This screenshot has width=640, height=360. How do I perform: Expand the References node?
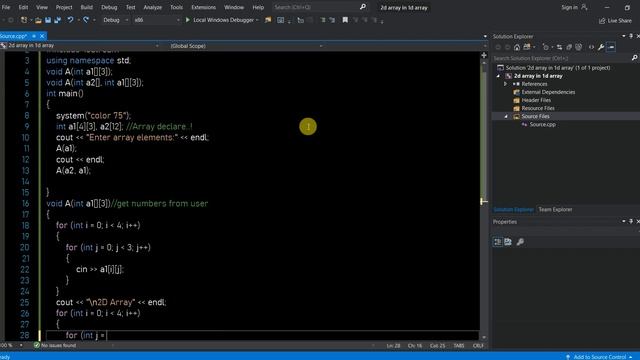(506, 84)
